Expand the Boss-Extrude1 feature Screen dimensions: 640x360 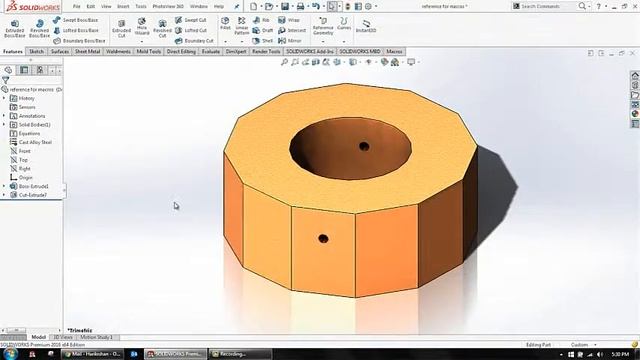pyautogui.click(x=4, y=186)
